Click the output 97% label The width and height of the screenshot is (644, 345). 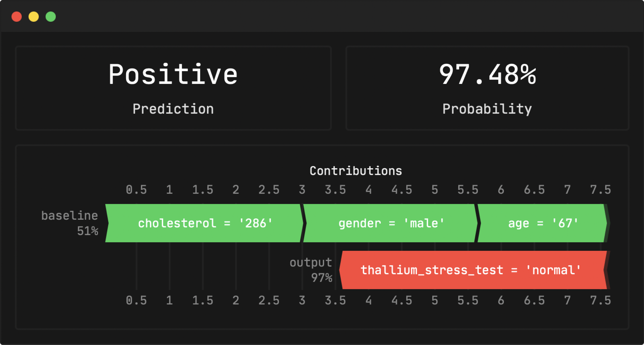pos(311,270)
